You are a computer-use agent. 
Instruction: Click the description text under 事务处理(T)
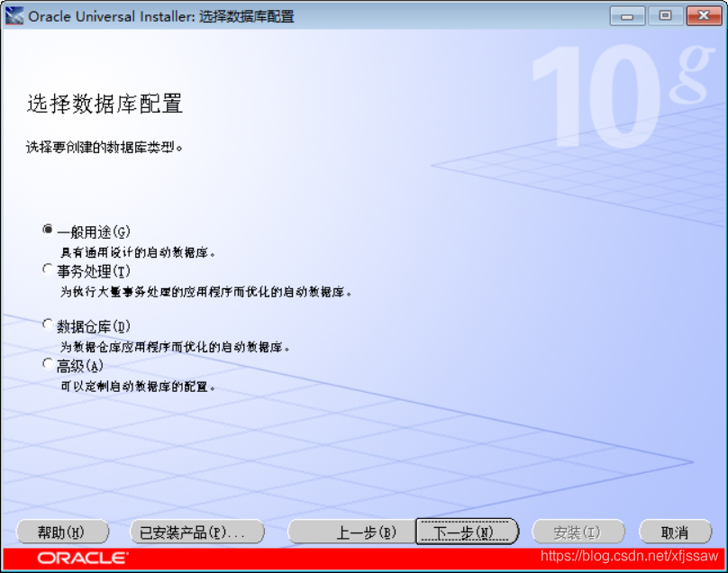(x=206, y=292)
